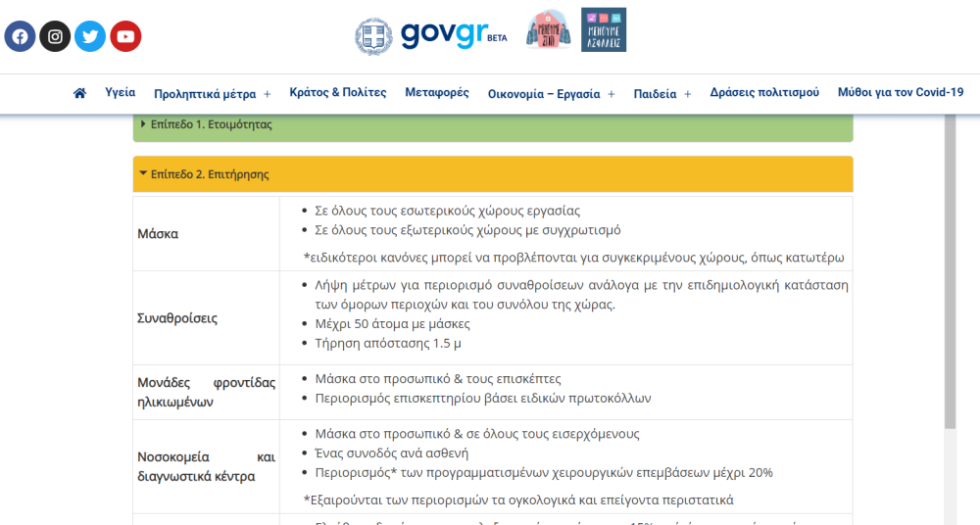
Task: Go to home via house icon
Action: point(80,93)
